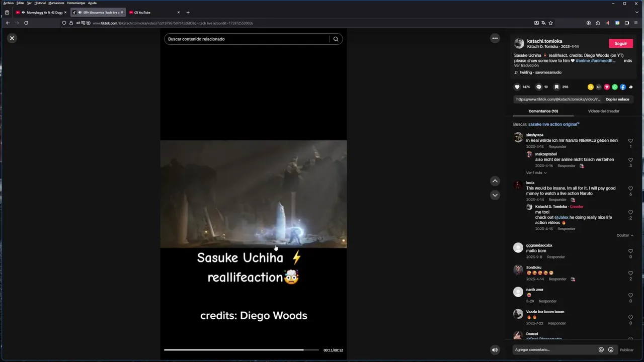Like inakzeptabel's reply
The height and width of the screenshot is (362, 644).
click(630, 160)
